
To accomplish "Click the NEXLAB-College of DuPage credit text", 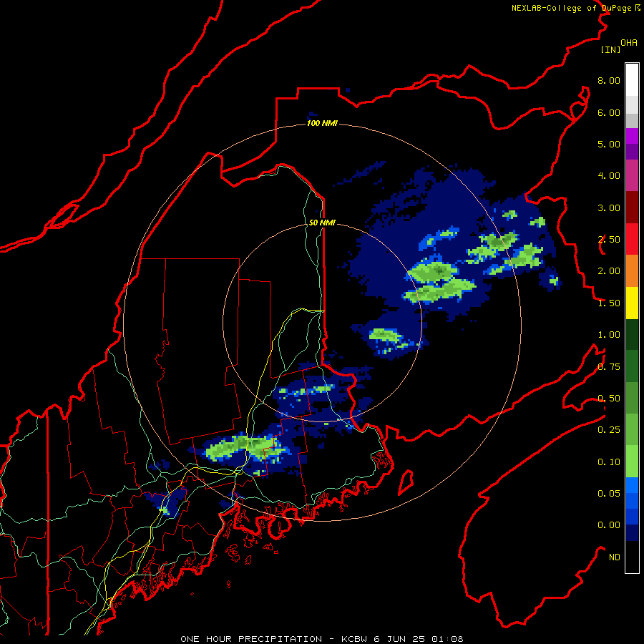I will (x=575, y=8).
